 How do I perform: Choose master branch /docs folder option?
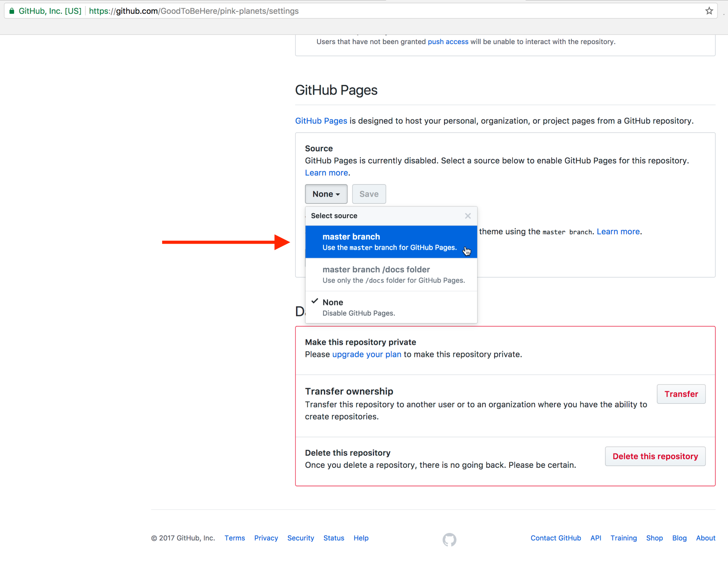[391, 274]
